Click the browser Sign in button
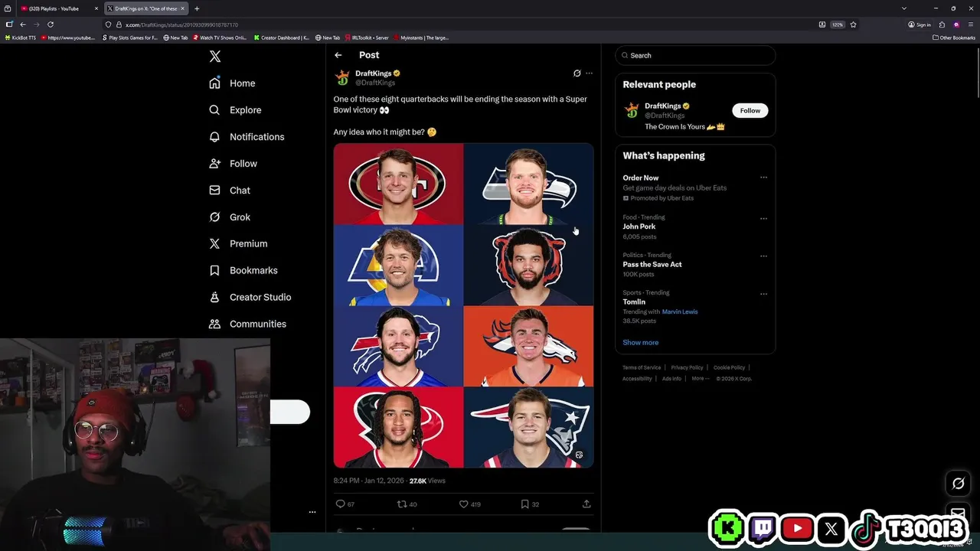The width and height of the screenshot is (980, 551). tap(920, 24)
